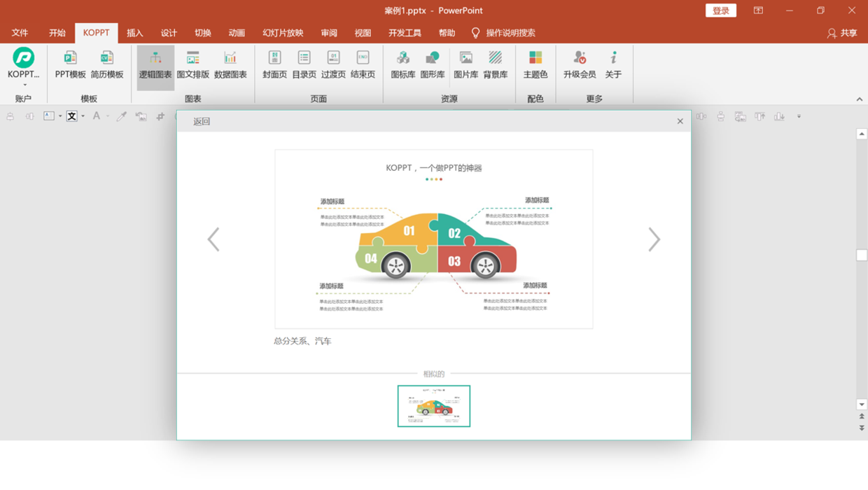This screenshot has height=490, width=868.
Task: Open the 图标库 icon library
Action: click(403, 65)
